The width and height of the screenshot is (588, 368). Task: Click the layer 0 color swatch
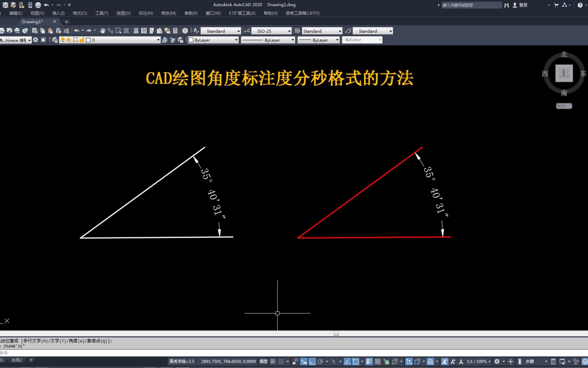(88, 40)
